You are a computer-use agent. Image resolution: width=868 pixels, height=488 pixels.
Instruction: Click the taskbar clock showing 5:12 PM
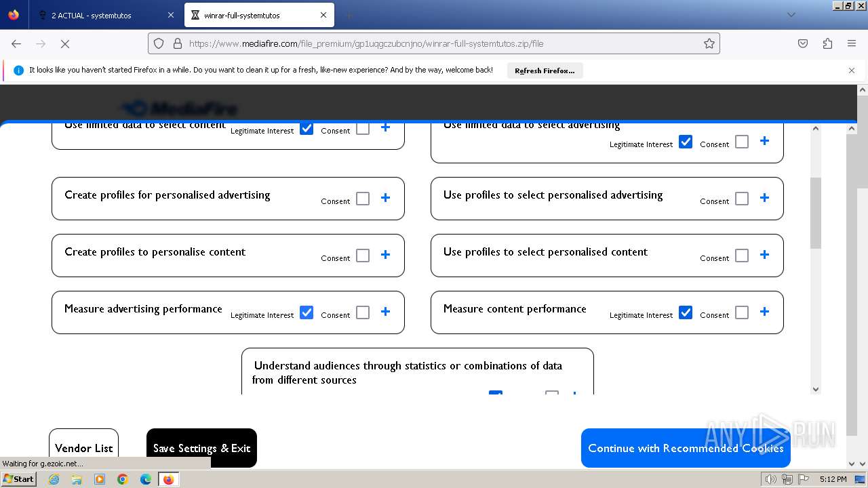(x=833, y=479)
